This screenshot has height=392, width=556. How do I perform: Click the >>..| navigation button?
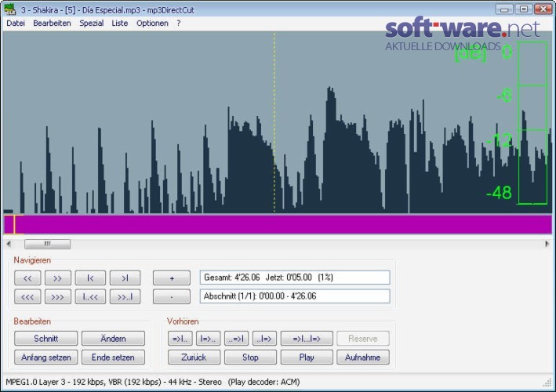[125, 296]
